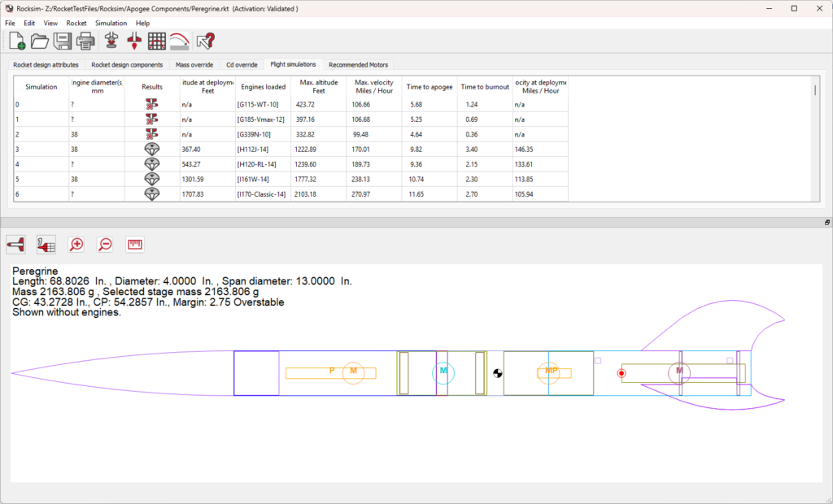The height and width of the screenshot is (504, 833).
Task: Click the red rocket with fins toolbar icon
Action: click(135, 41)
